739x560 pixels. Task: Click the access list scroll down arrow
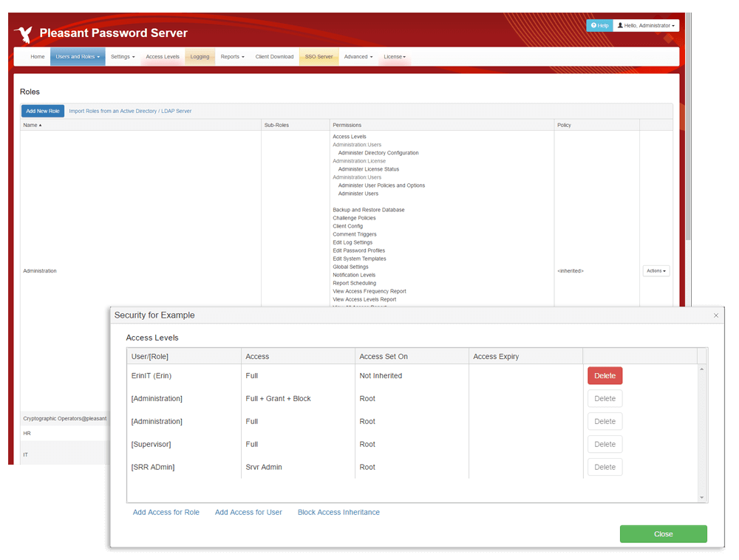(x=702, y=497)
